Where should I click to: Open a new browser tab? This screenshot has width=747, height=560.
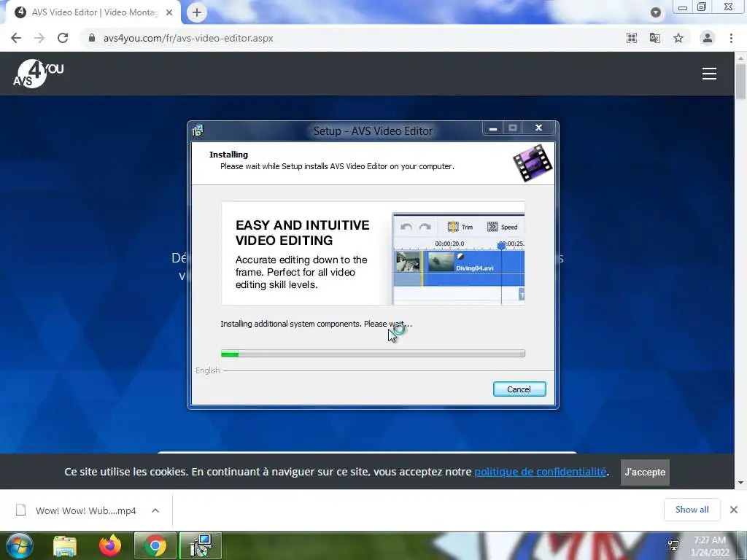point(197,12)
